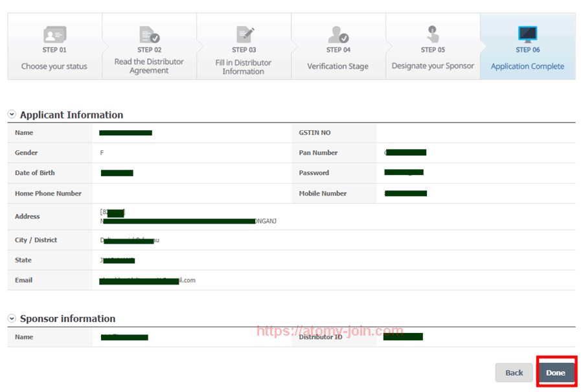Click the Gender value showing F

pos(101,152)
